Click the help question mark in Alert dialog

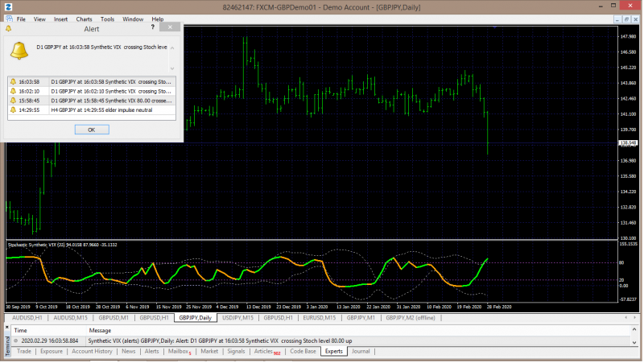click(x=153, y=27)
